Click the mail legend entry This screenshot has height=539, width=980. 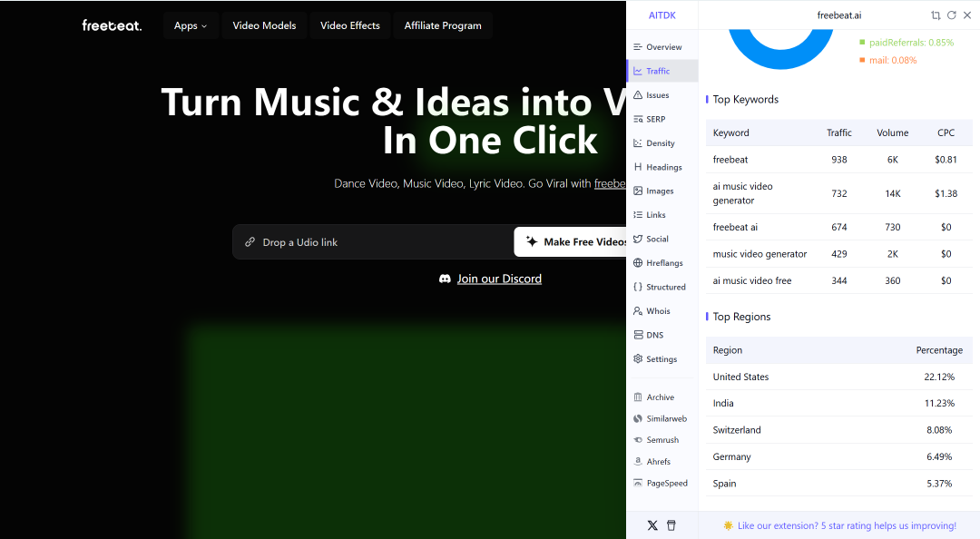coord(888,60)
